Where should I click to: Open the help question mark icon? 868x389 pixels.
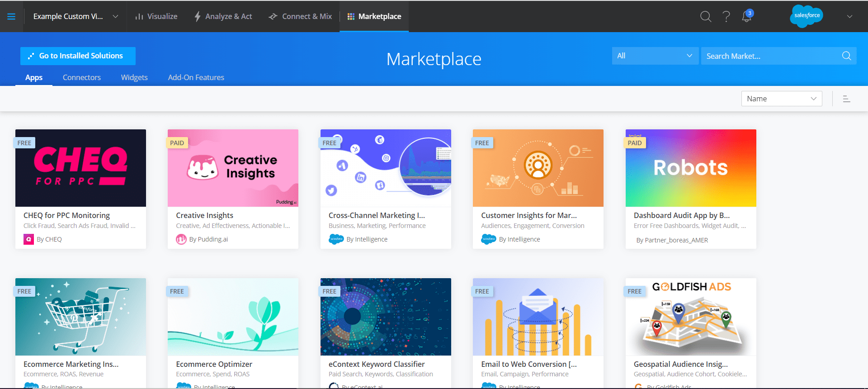pyautogui.click(x=726, y=17)
